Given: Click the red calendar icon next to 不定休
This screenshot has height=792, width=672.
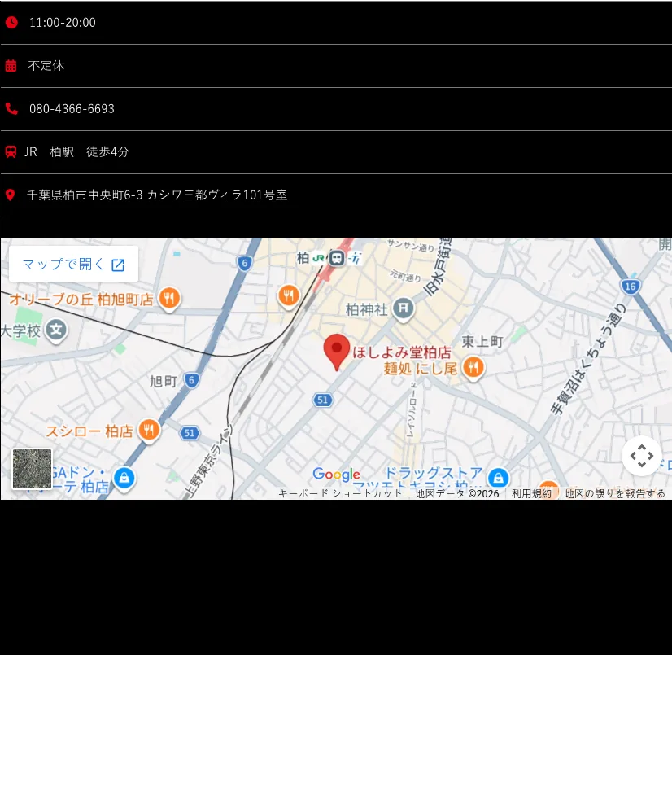Looking at the screenshot, I should tap(11, 66).
